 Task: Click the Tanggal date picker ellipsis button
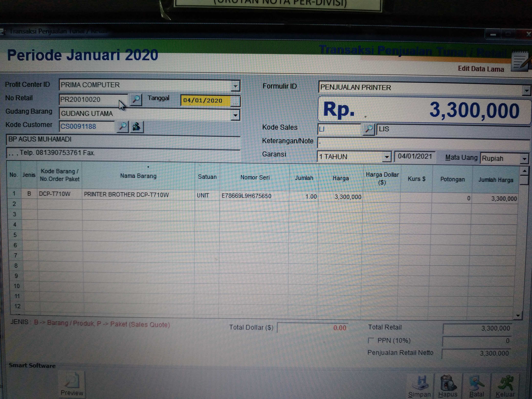[x=235, y=101]
